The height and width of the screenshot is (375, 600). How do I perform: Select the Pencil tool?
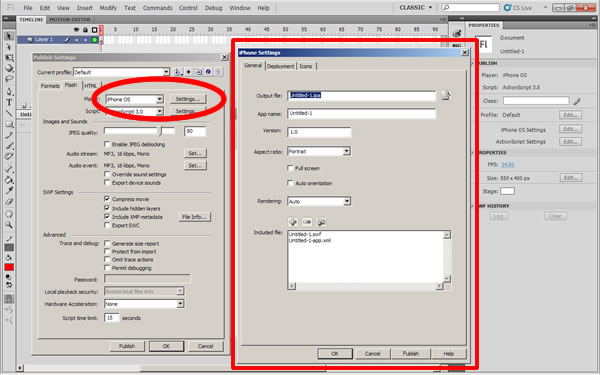(9, 135)
